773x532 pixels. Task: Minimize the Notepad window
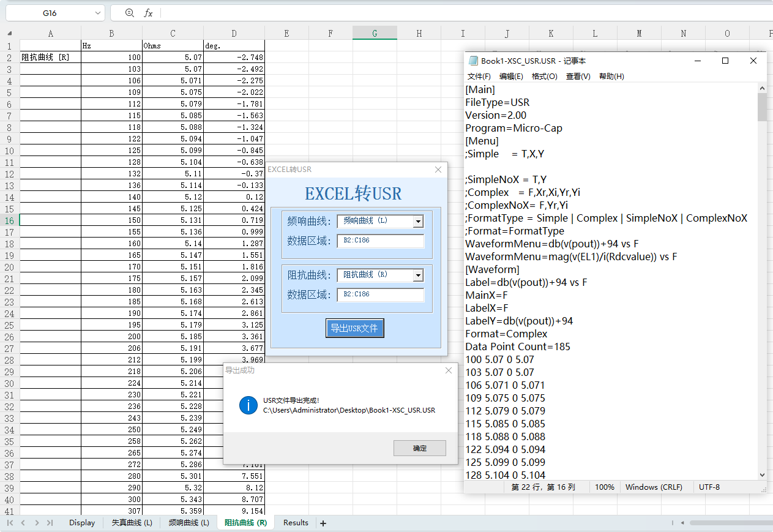[698, 61]
